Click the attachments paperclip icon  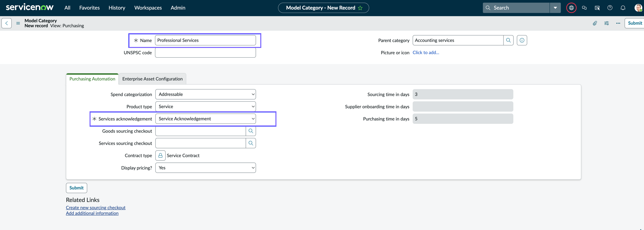tap(595, 23)
